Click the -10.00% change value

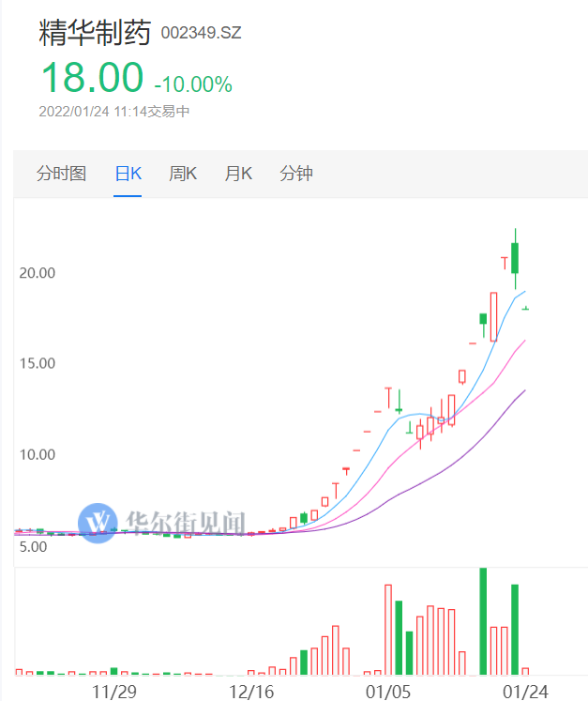click(x=193, y=84)
